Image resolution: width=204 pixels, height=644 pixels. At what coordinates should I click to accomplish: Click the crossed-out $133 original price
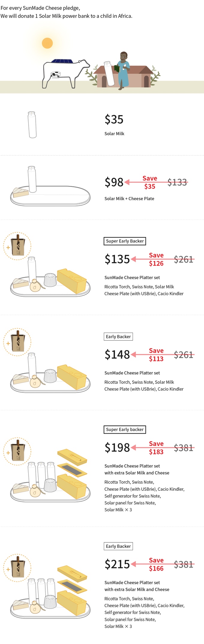coord(177,182)
